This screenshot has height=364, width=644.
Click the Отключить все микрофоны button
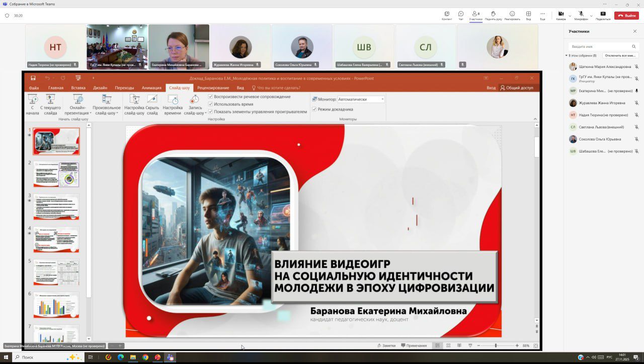click(x=620, y=55)
